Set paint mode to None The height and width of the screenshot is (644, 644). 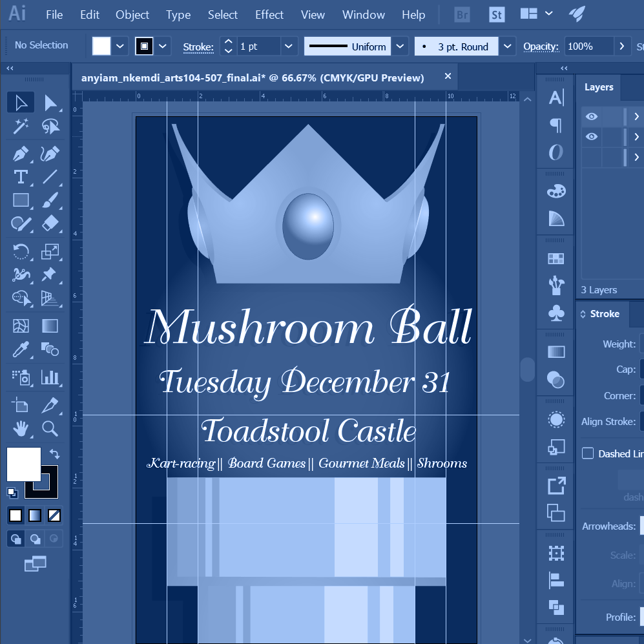pyautogui.click(x=54, y=515)
